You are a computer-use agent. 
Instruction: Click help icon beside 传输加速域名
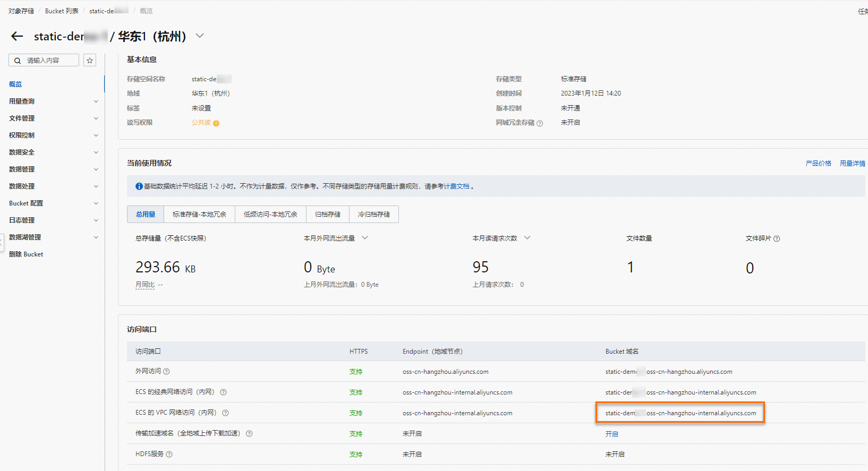(x=249, y=434)
